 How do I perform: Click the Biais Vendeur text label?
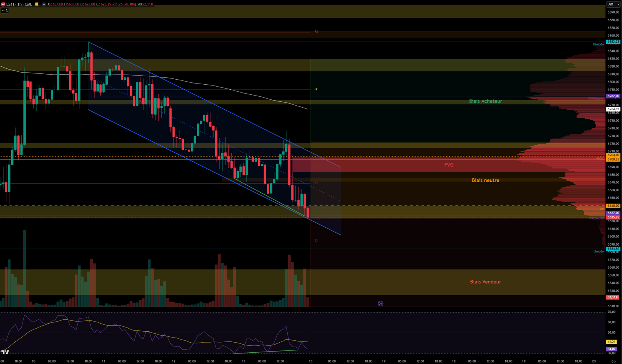pos(485,282)
